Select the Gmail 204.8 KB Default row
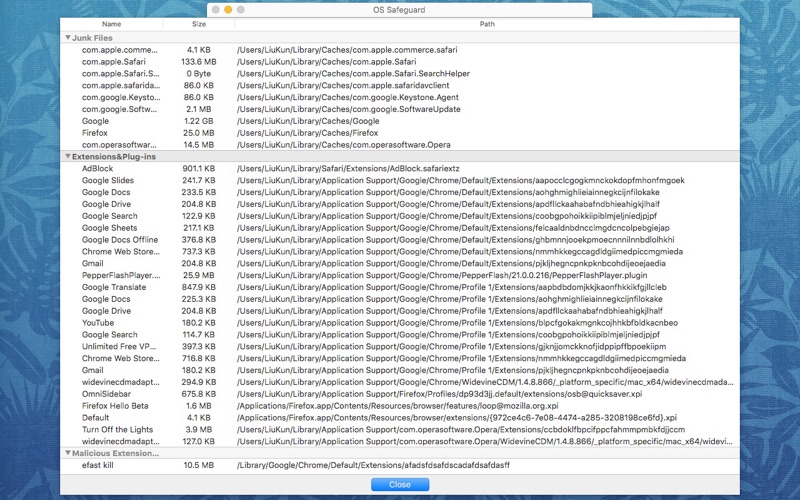The height and width of the screenshot is (500, 800). point(399,263)
